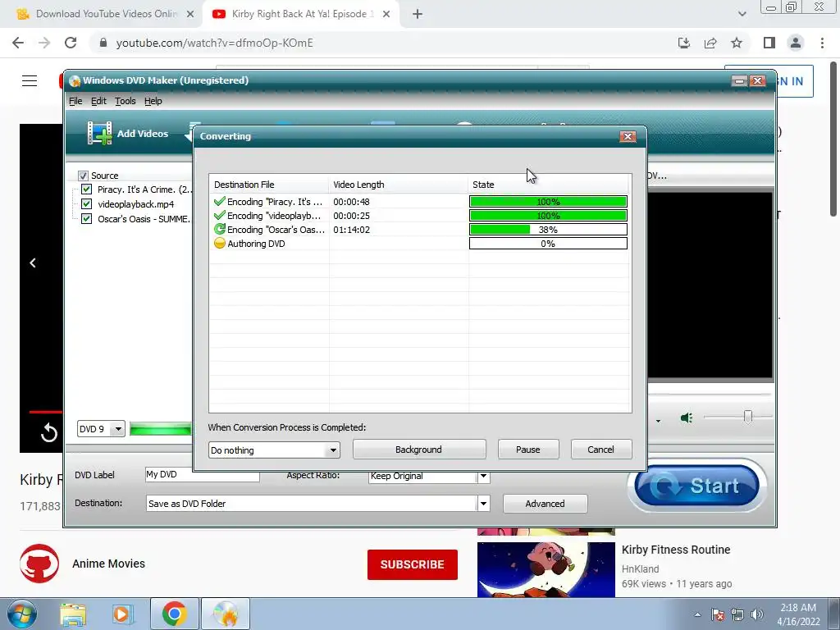Open the Kirby Fitness Routine video thumbnail
This screenshot has width=840, height=630.
tap(546, 569)
